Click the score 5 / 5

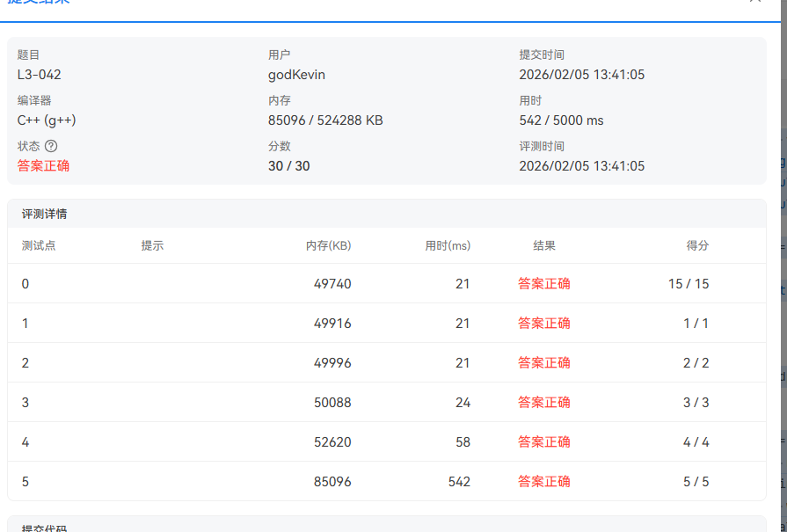[696, 482]
